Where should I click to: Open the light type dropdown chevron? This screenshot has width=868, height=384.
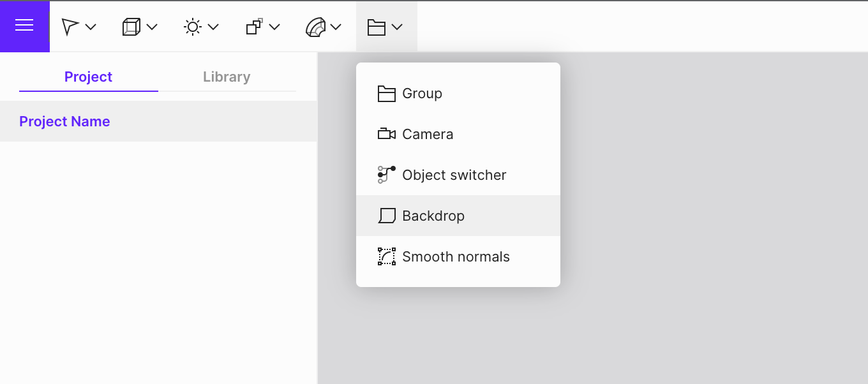coord(213,27)
